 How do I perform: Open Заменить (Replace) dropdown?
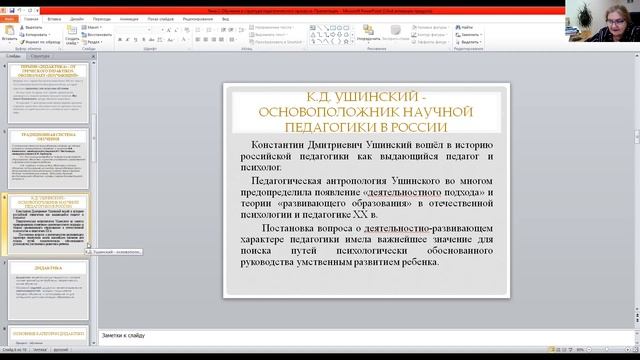[x=468, y=35]
